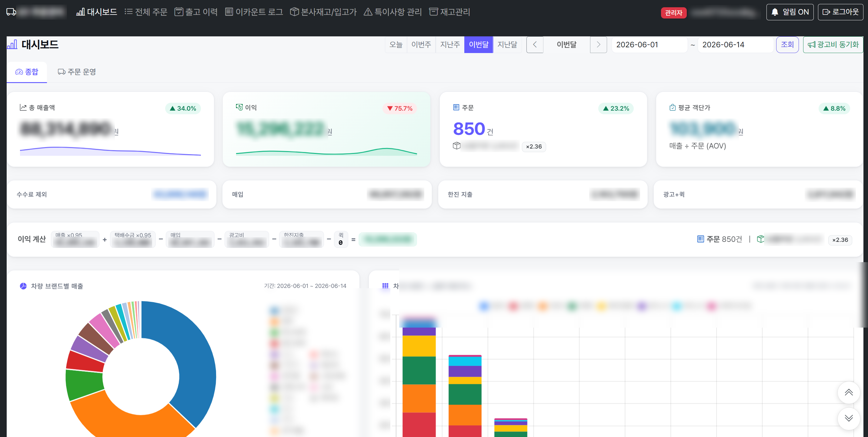This screenshot has height=437, width=868.
Task: Open the 전체 주문 navigation item
Action: (x=145, y=12)
